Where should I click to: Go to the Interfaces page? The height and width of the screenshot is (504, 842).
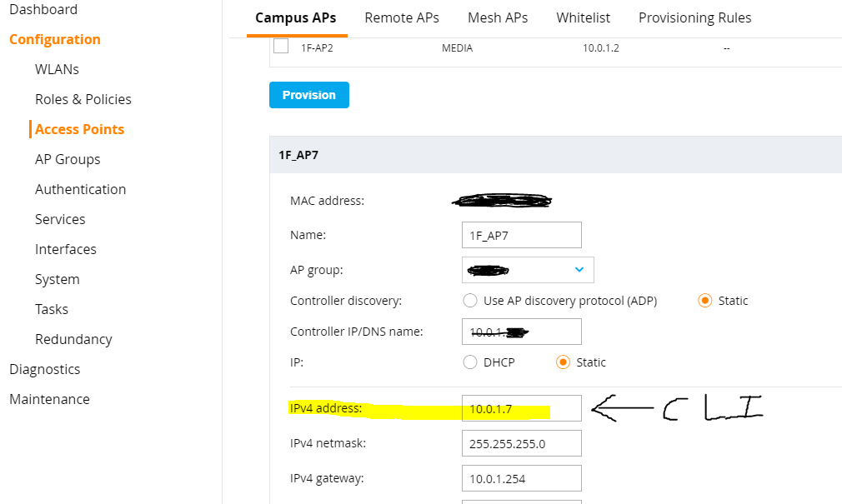point(66,248)
